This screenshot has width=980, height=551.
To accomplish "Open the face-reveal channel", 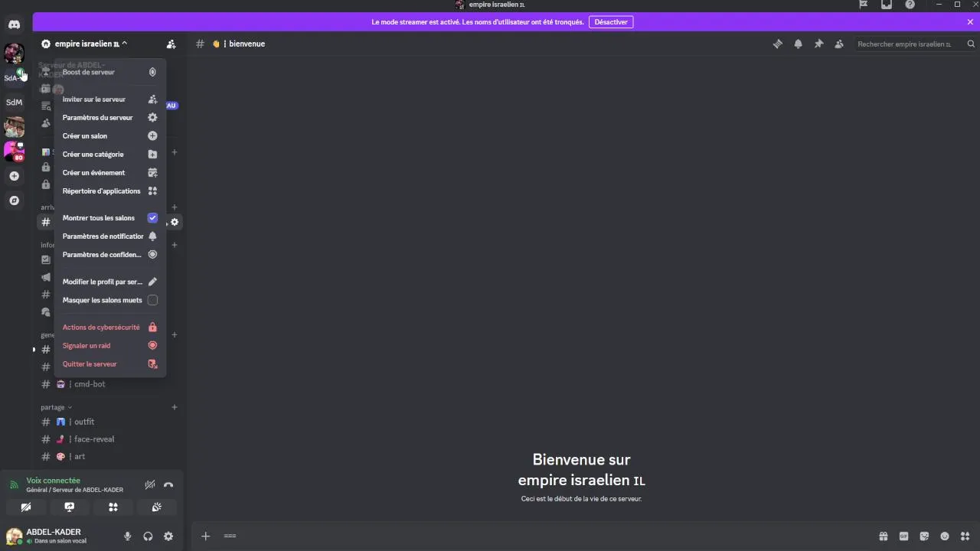I will coord(109,439).
